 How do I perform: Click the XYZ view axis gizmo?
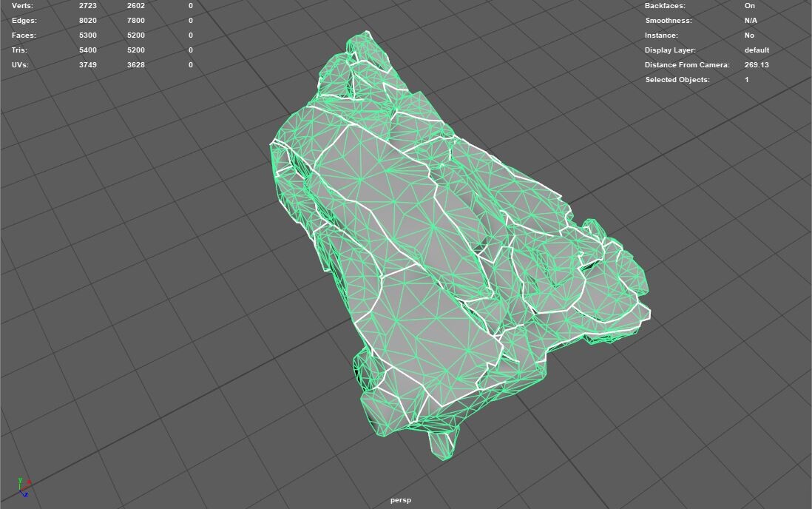24,488
